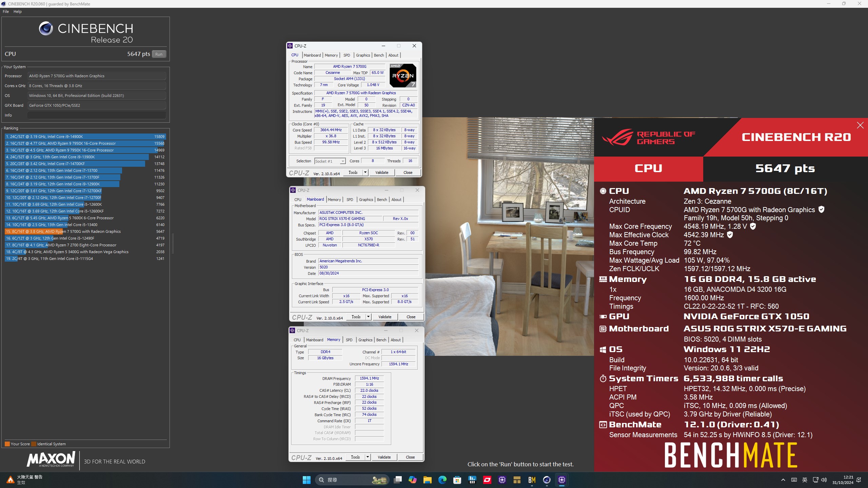Click the Processor field in Your System
The height and width of the screenshot is (488, 868).
[x=97, y=76]
